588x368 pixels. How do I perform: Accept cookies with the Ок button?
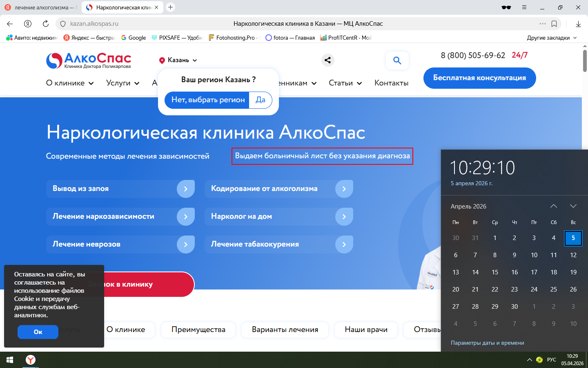point(38,332)
